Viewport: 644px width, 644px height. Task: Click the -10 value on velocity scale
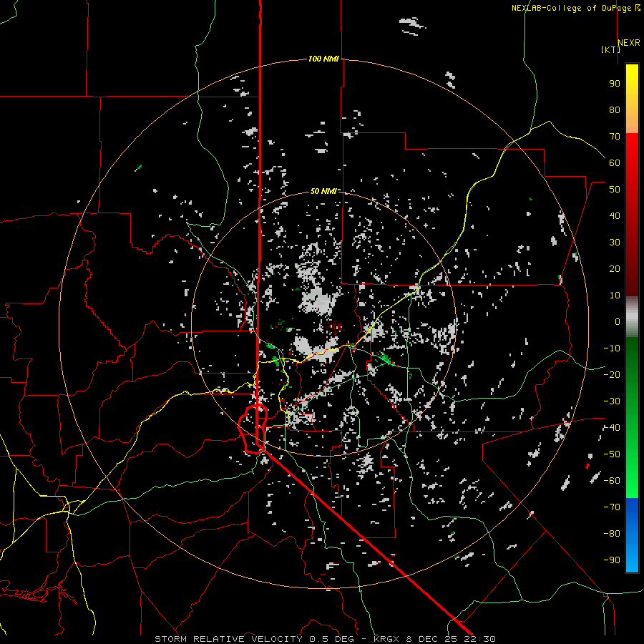(612, 348)
